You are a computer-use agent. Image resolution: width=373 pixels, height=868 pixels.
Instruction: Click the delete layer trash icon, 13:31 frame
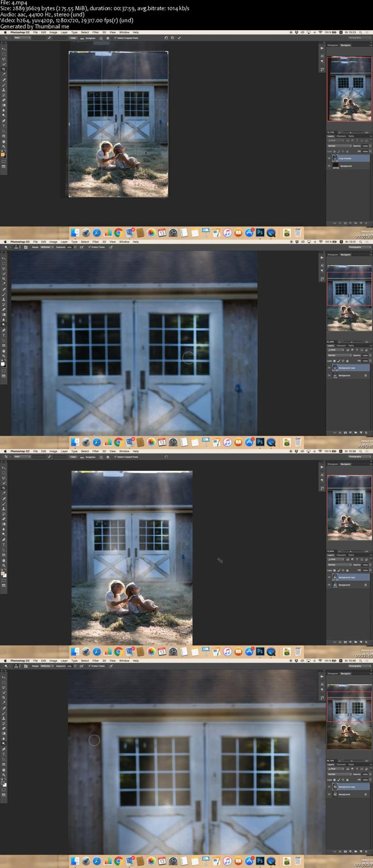tap(366, 433)
